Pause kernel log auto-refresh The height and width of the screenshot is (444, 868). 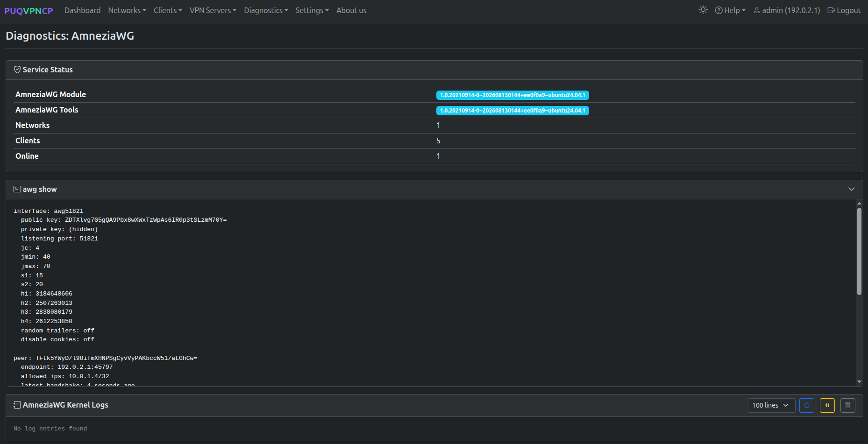(827, 405)
